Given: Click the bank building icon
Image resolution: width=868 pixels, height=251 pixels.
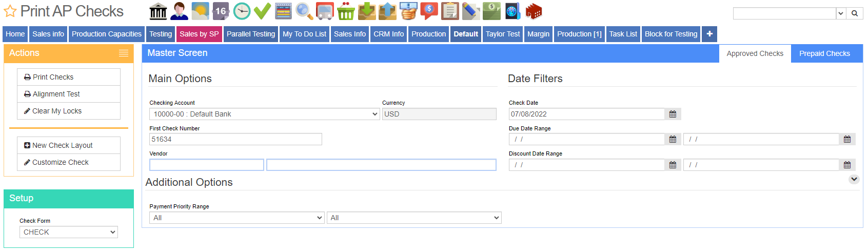Looking at the screenshot, I should tap(158, 11).
